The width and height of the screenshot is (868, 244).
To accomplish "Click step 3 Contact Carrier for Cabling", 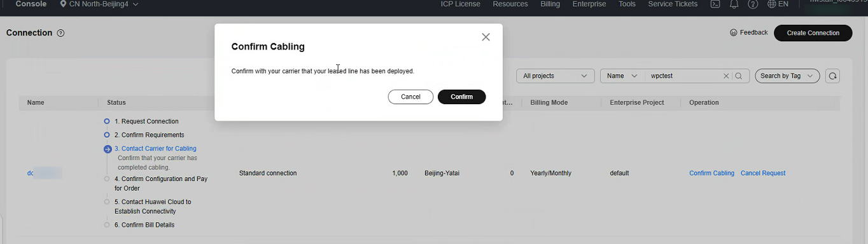I will point(155,149).
